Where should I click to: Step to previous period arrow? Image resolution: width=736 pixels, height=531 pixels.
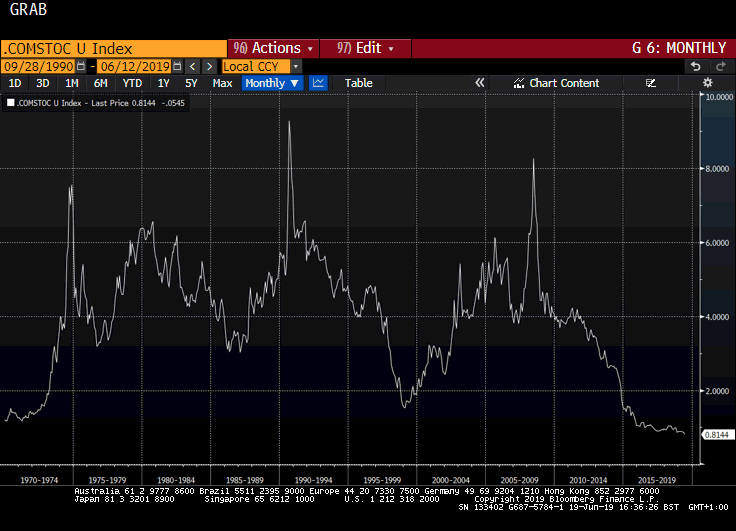tap(193, 66)
